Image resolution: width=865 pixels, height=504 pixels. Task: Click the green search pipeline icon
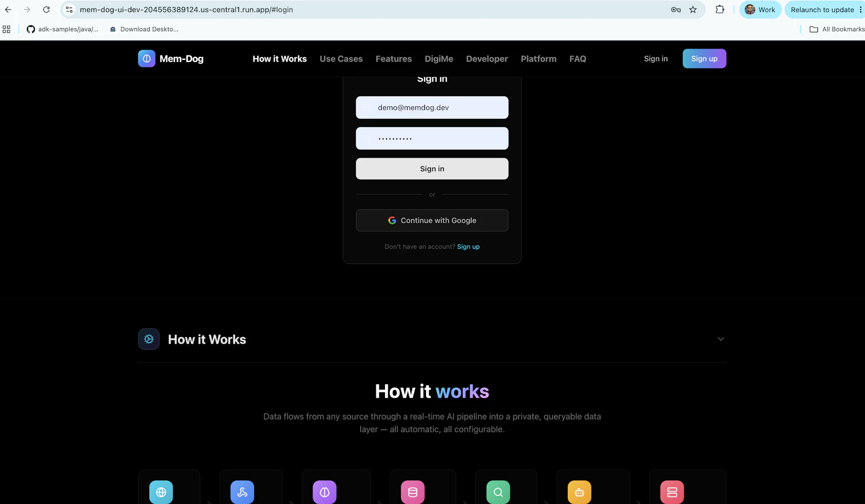pyautogui.click(x=498, y=492)
